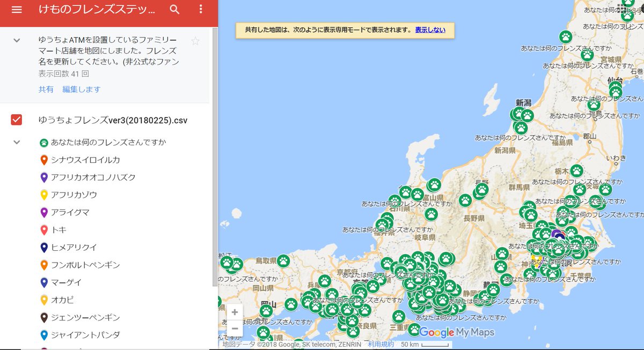Click the paw marker near 鳥取県 label

[283, 261]
